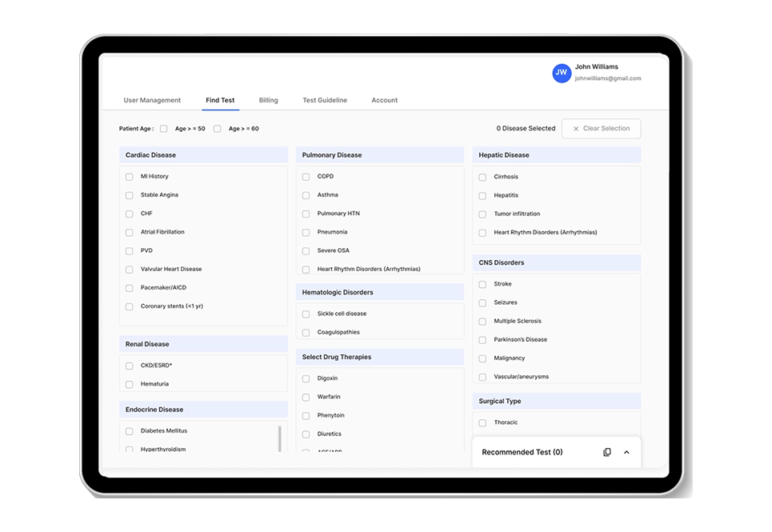The width and height of the screenshot is (772, 532).
Task: Open the User Management tab
Action: click(152, 101)
